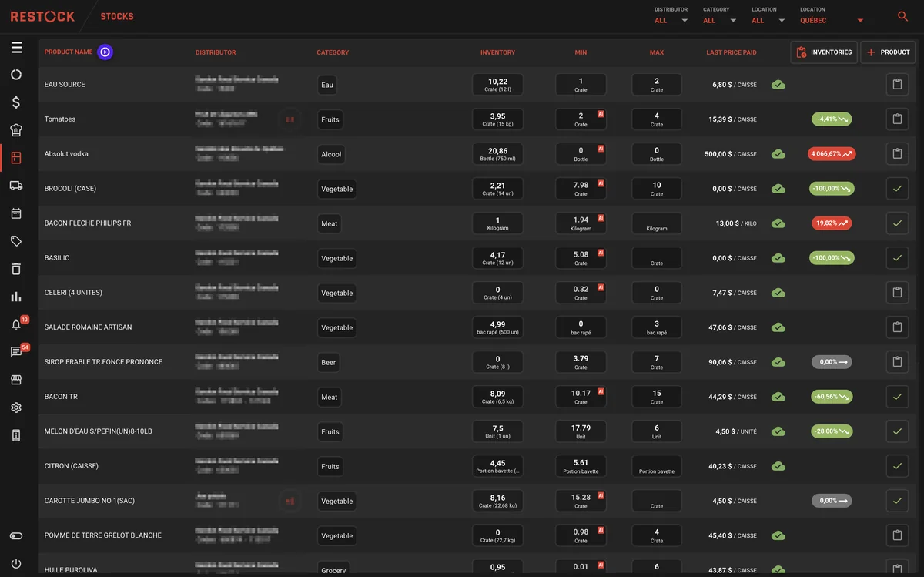Click the circular refresh icon in the sidebar
Screen dimensions: 924x577
(x=16, y=75)
